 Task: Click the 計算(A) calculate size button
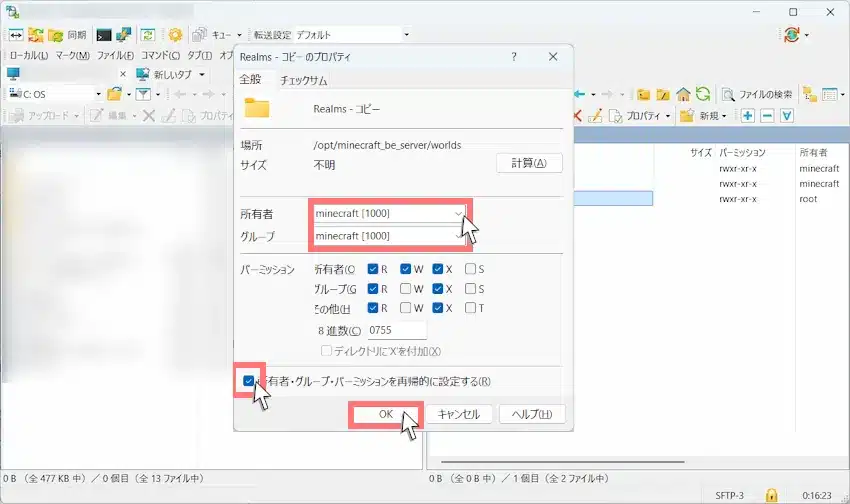(529, 163)
